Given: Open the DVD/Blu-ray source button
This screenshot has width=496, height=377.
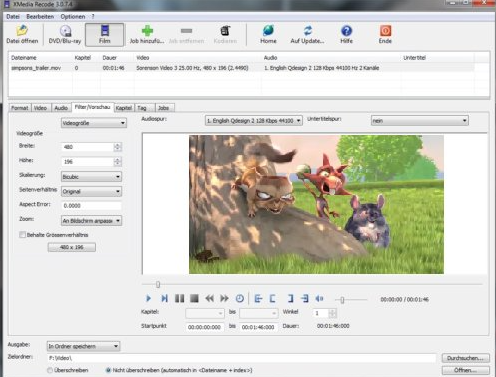Looking at the screenshot, I should coord(65,35).
